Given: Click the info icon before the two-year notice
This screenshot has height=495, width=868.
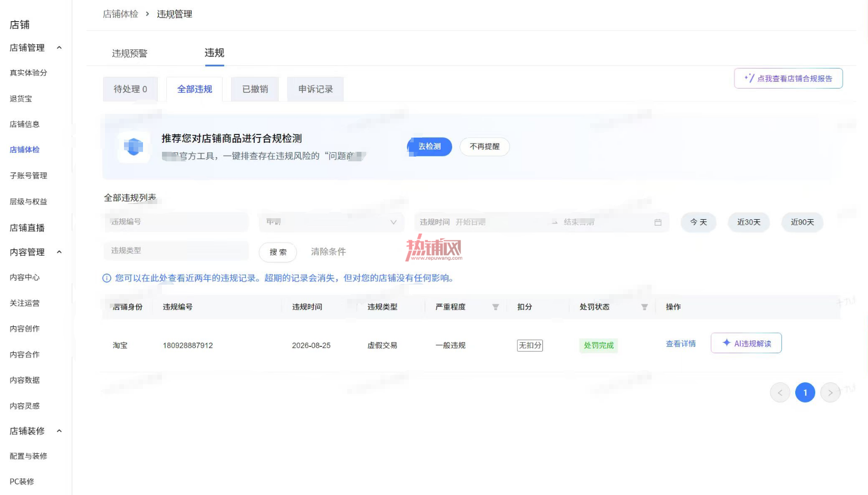Looking at the screenshot, I should [x=107, y=278].
